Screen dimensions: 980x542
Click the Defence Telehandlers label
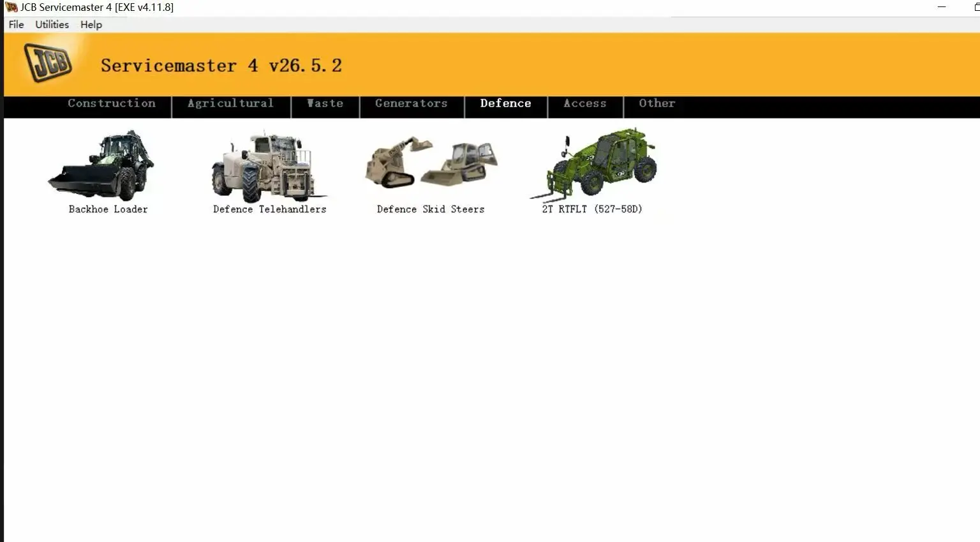[x=270, y=209]
